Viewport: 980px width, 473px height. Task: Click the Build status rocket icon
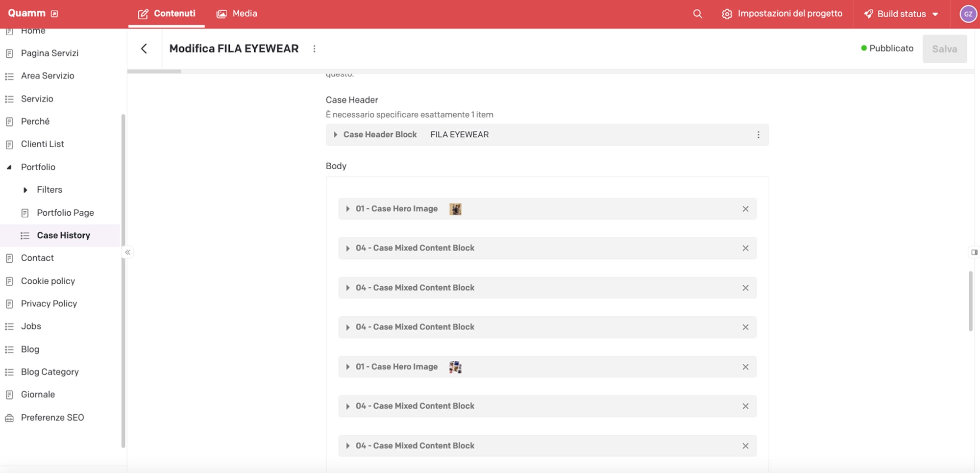[868, 14]
